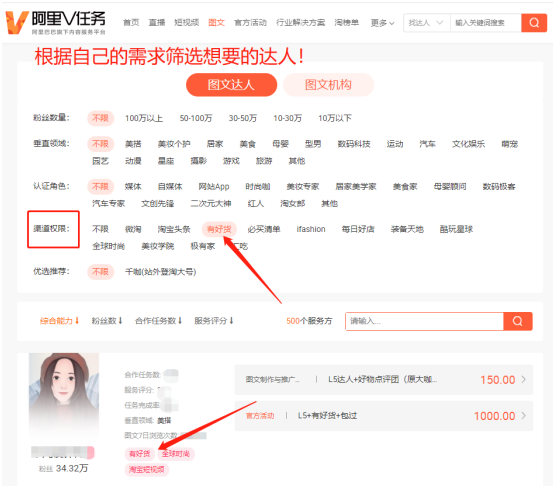This screenshot has height=489, width=553.
Task: Filter fans by 10万以下
Action: [335, 118]
